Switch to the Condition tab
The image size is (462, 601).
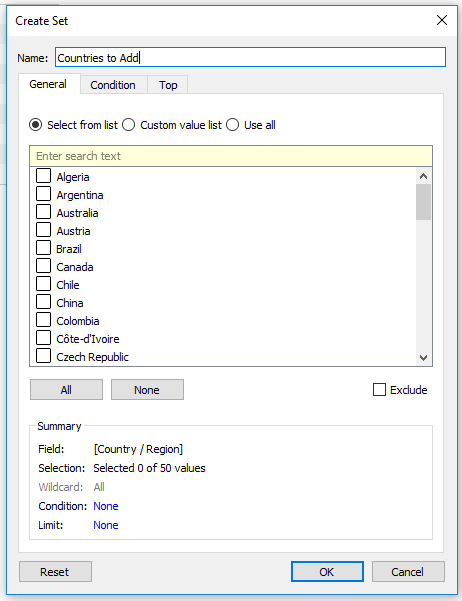(113, 85)
